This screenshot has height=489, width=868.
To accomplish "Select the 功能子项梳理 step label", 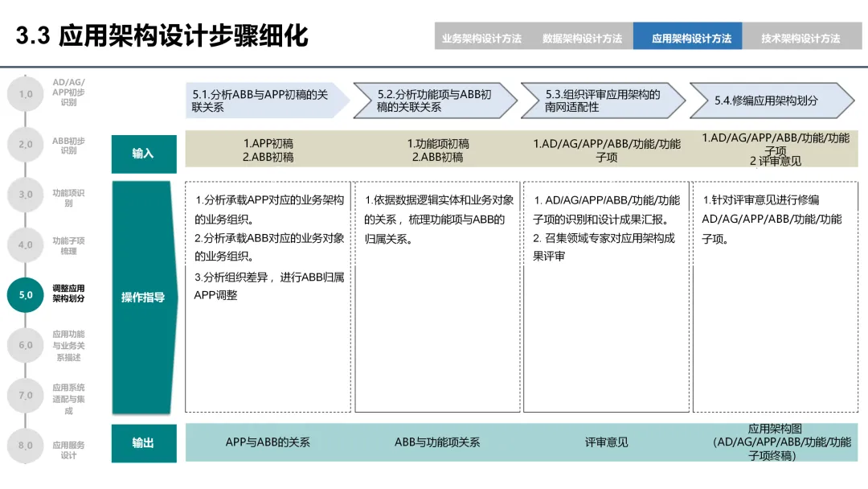I will point(68,246).
